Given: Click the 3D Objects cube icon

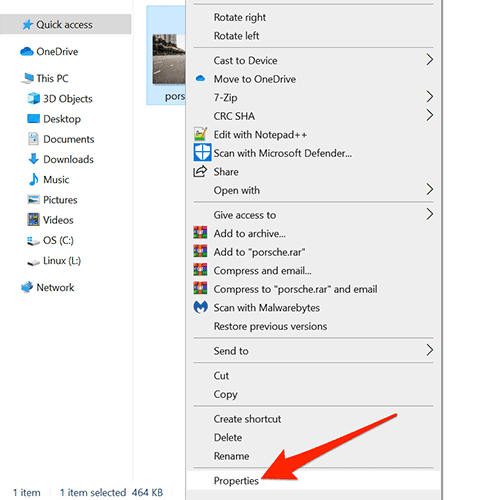Looking at the screenshot, I should click(x=33, y=98).
